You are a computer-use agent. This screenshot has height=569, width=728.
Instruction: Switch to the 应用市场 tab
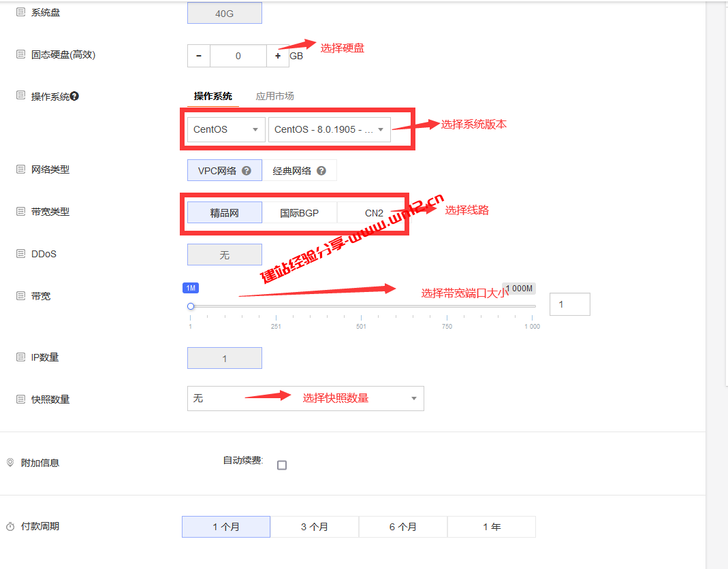(274, 96)
